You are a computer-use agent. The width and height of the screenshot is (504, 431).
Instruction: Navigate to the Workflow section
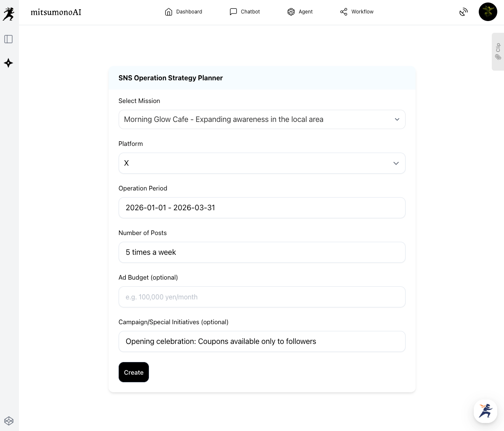point(357,12)
